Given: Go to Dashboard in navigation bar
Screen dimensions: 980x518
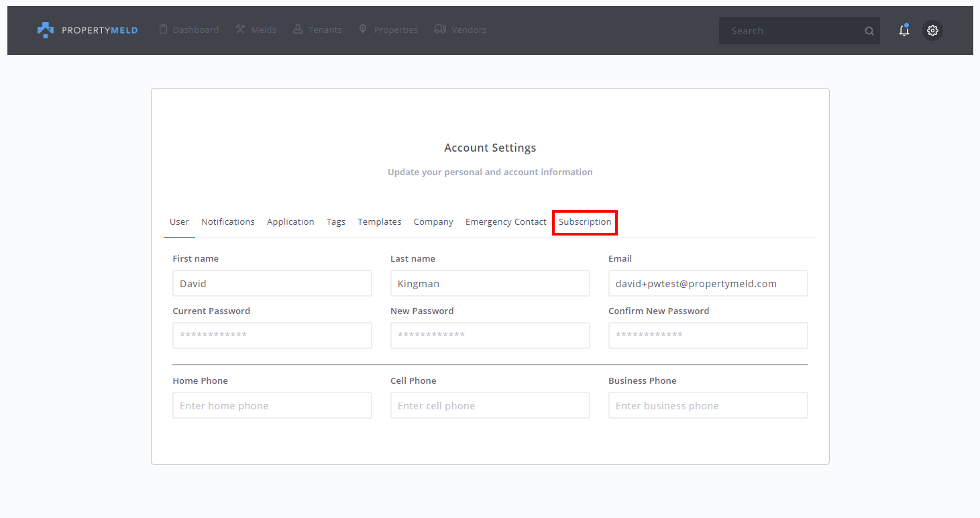Looking at the screenshot, I should coord(189,30).
